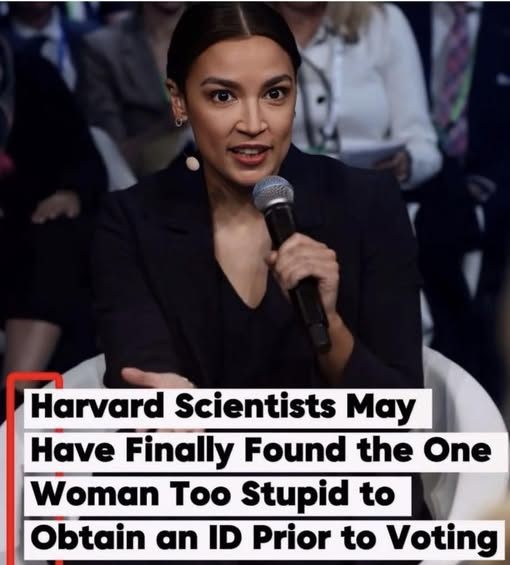Click the outstretched hand above the headline
The width and height of the screenshot is (510, 565).
pyautogui.click(x=155, y=378)
